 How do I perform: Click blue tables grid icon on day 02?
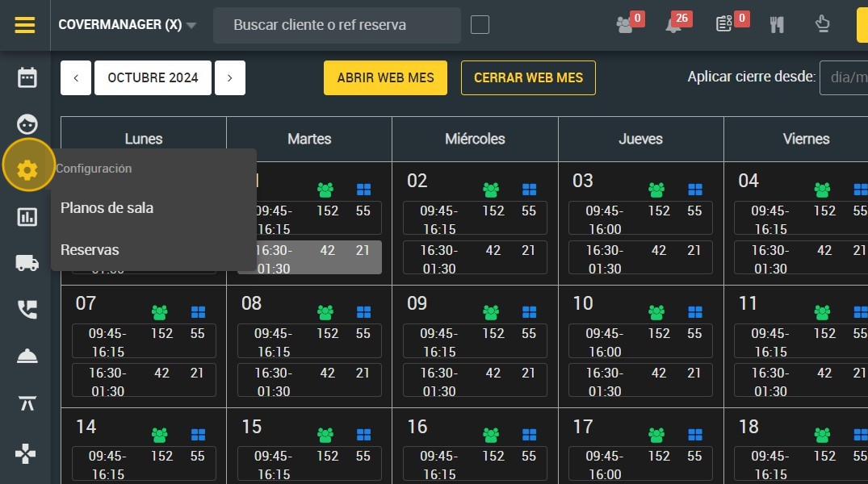(x=529, y=190)
